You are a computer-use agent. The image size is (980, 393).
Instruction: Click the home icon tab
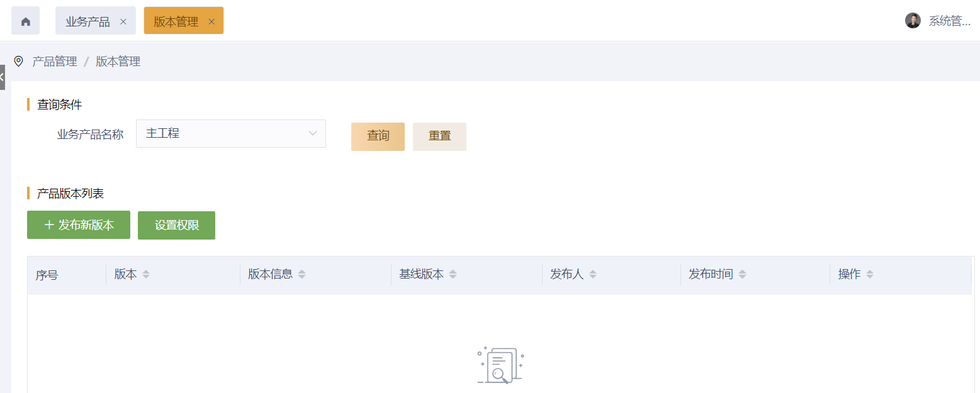(x=25, y=21)
